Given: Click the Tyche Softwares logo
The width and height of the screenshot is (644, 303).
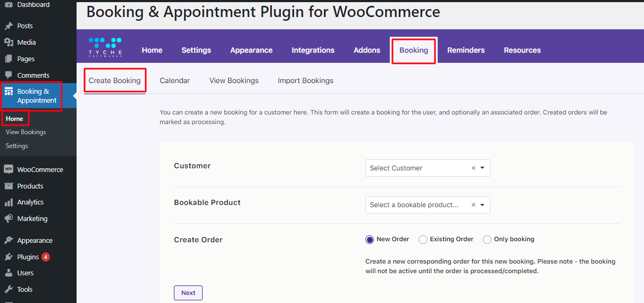Looking at the screenshot, I should click(x=105, y=47).
